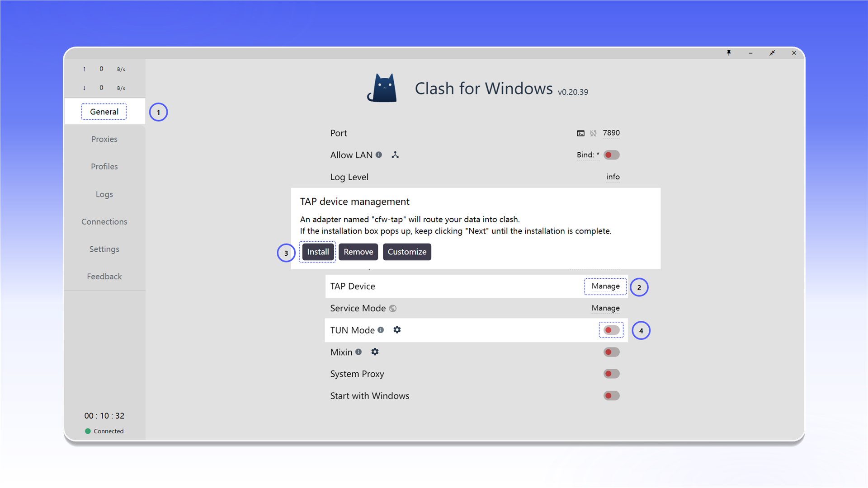Click the Clash cat logo
Image resolution: width=868 pixels, height=488 pixels.
tap(382, 88)
